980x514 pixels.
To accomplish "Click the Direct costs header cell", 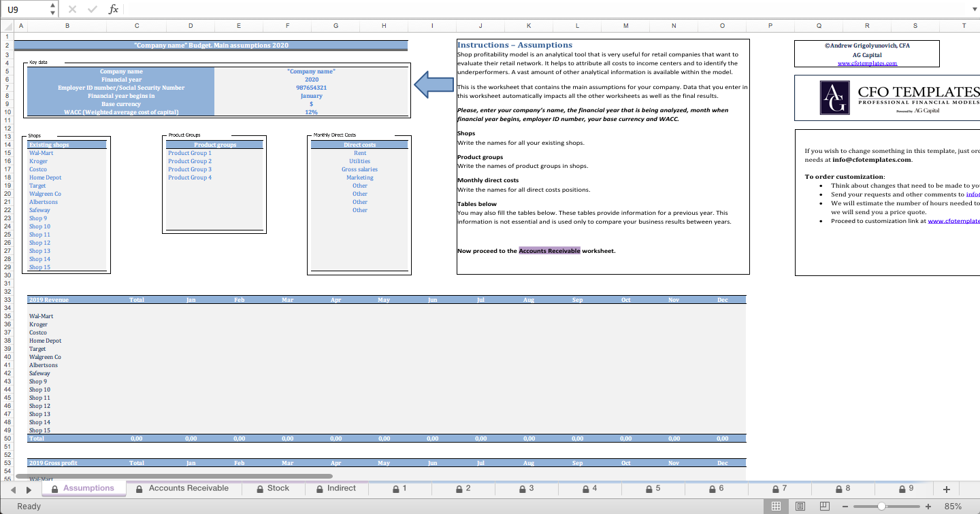I will click(x=360, y=145).
